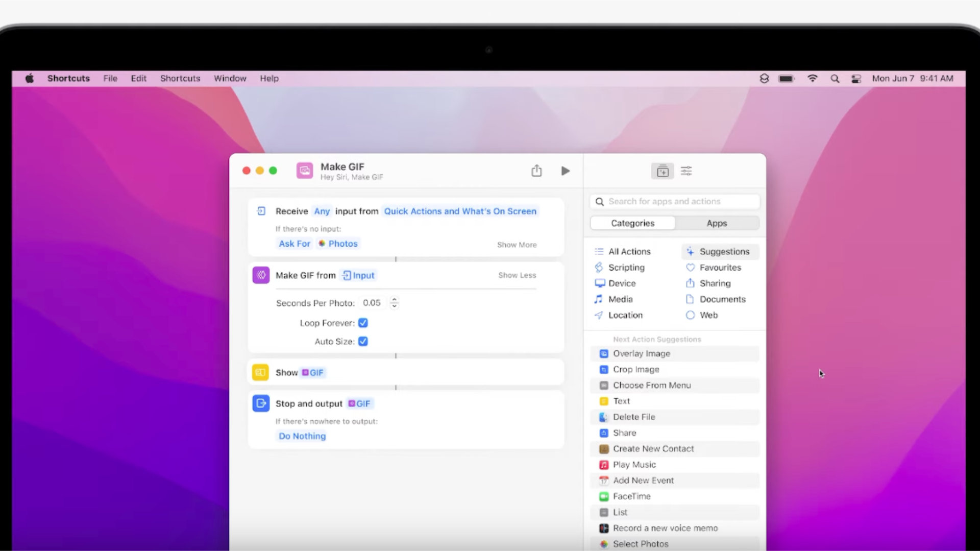Open Spotlight search in menu bar
The image size is (980, 551).
click(x=835, y=79)
